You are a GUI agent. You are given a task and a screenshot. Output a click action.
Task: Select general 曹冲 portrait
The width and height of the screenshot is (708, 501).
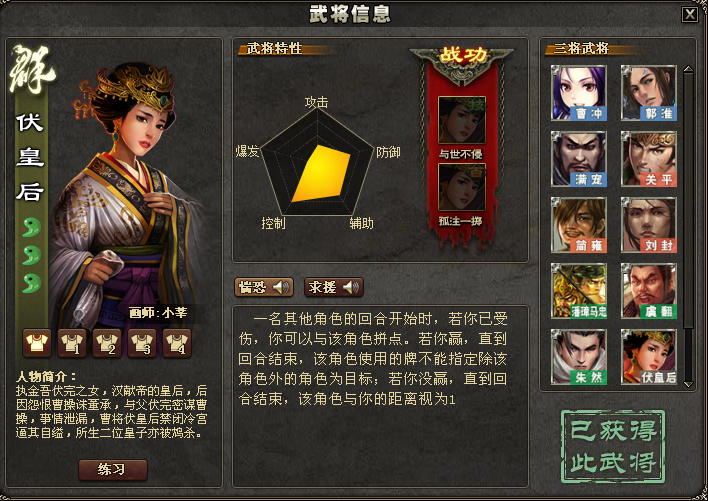[x=579, y=93]
